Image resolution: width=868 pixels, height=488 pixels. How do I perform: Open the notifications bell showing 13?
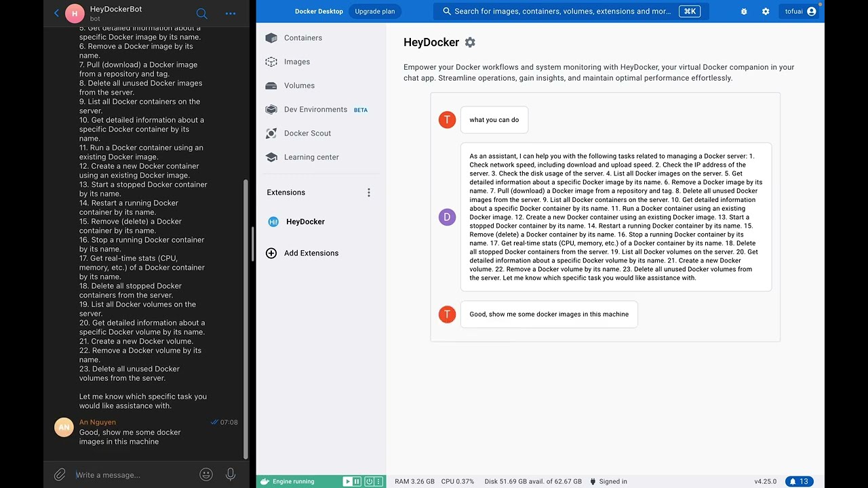click(799, 481)
